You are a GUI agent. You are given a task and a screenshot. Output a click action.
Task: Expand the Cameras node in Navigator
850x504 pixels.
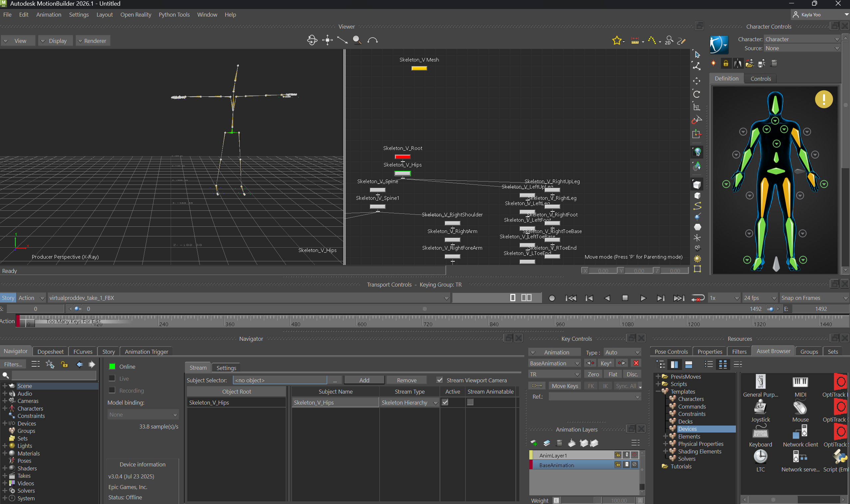point(5,401)
